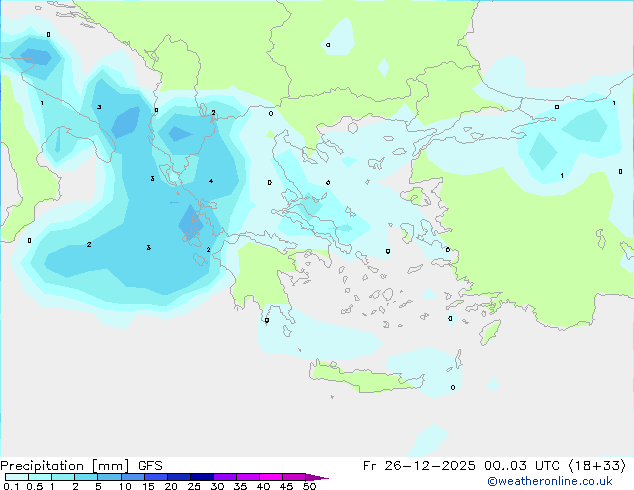Click the legend swatch for 0.1–0.5 mm
This screenshot has width=634, height=490.
pos(17,477)
